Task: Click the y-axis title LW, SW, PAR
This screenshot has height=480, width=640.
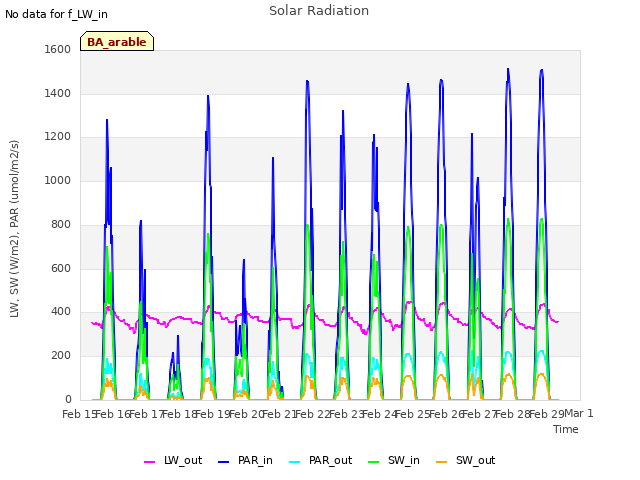Action: click(14, 229)
